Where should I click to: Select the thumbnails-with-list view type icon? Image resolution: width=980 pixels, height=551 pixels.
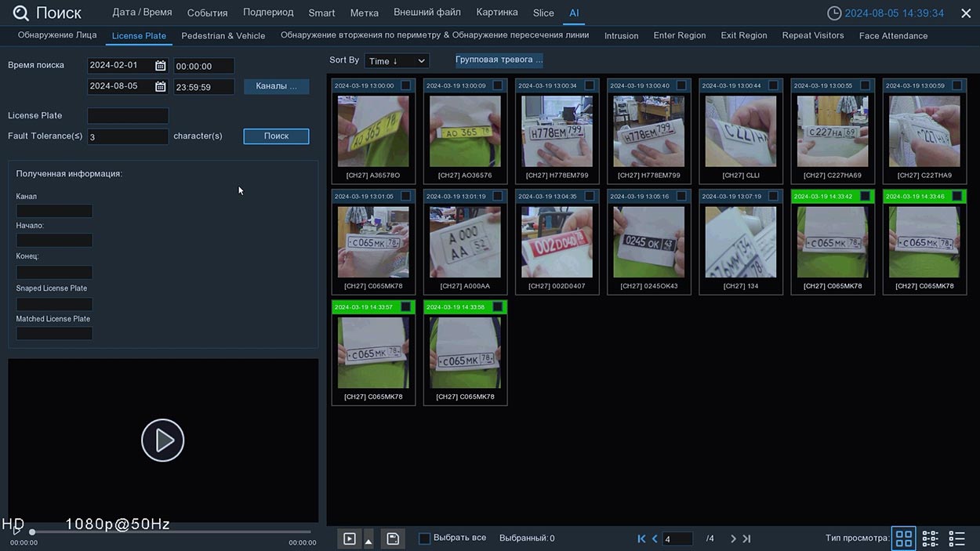point(930,538)
